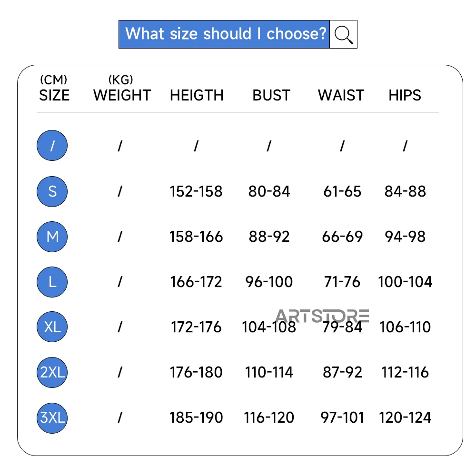Select the 2XL size circle
The image size is (476, 476).
coord(52,372)
